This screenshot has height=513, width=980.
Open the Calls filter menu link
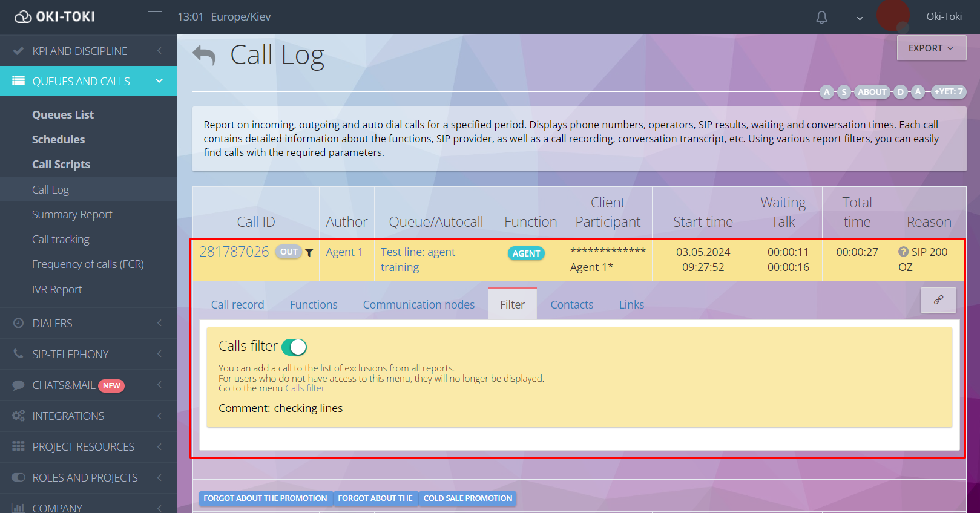(305, 388)
